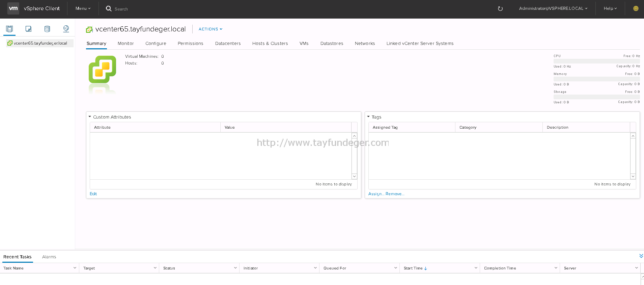Open the Networking inventory view icon

[x=66, y=29]
